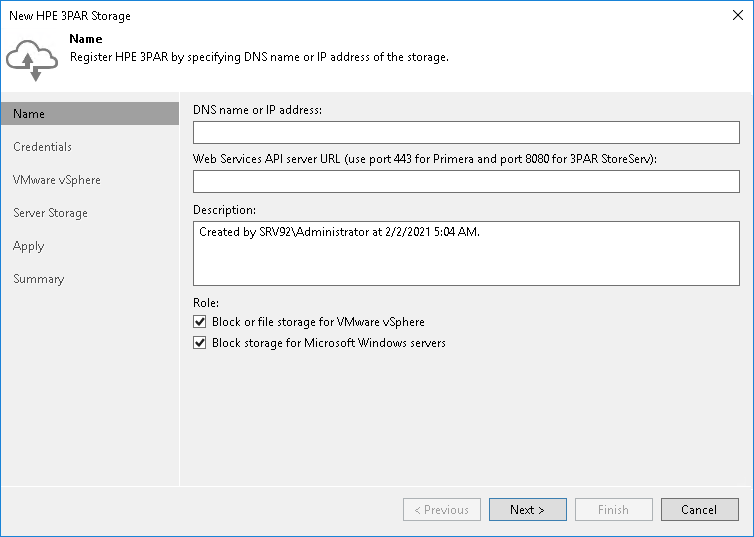Open the VMware vSphere wizard step
This screenshot has height=537, width=754.
click(x=57, y=180)
